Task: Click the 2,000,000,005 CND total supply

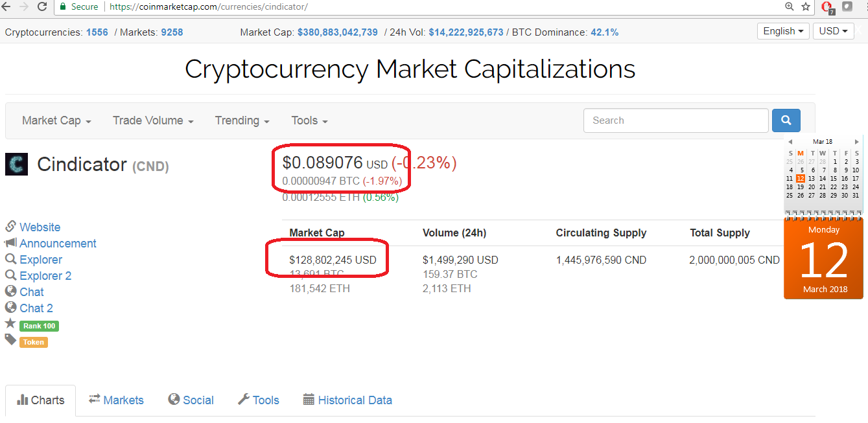Action: pyautogui.click(x=734, y=260)
